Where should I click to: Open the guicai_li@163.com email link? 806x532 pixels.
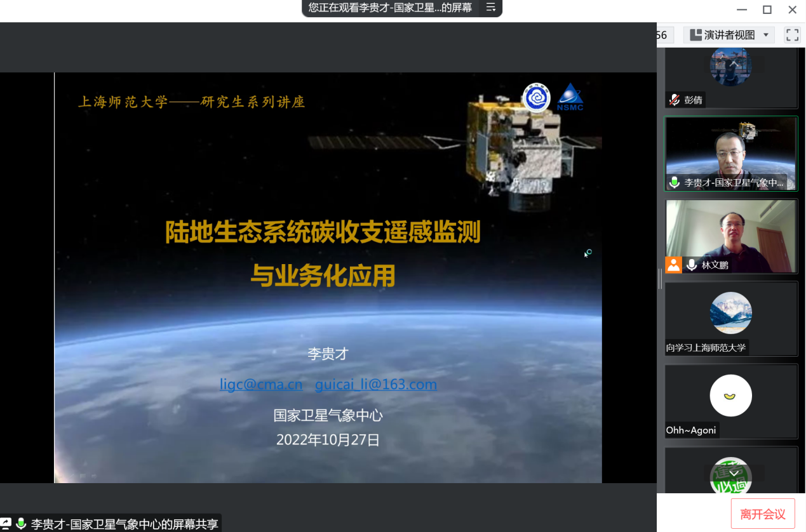coord(376,384)
